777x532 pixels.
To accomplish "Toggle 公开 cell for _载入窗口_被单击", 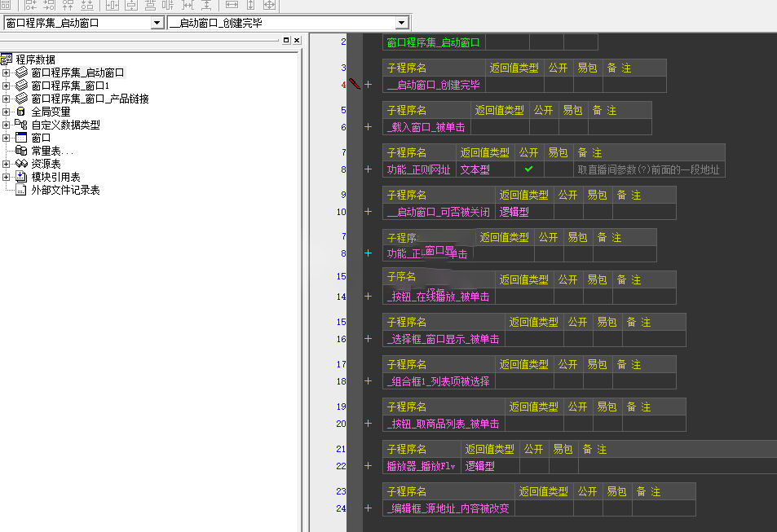I will tap(544, 127).
